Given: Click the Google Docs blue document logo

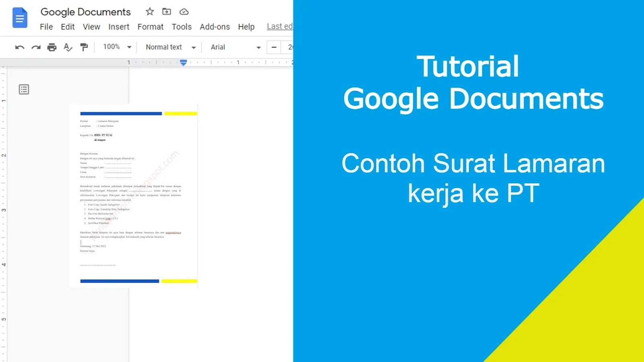Looking at the screenshot, I should [20, 18].
